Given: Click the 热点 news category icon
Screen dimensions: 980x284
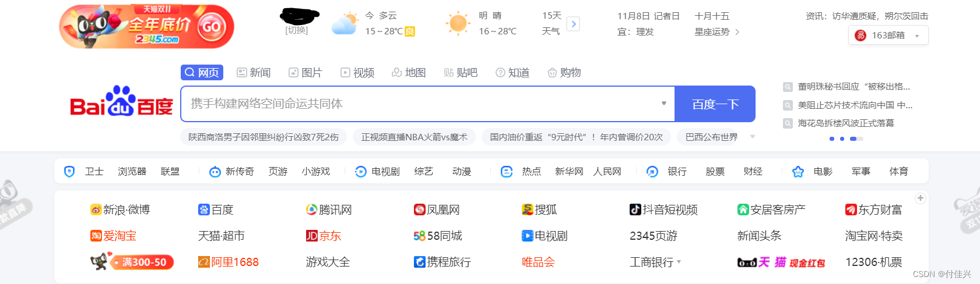Looking at the screenshot, I should [507, 172].
